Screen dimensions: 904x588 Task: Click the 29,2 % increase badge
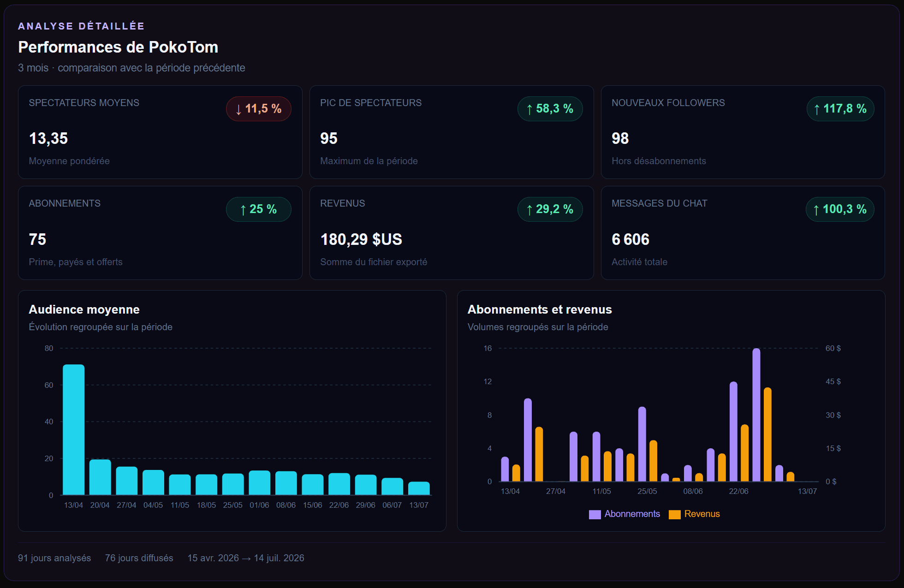[550, 209]
